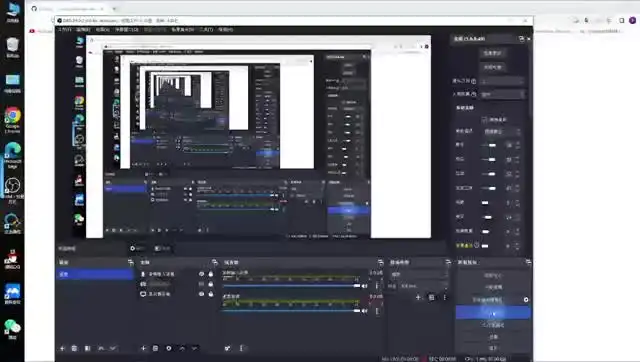Viewport: 640px width, 362px height.
Task: Add a new scene with the Scenes dock plus icon
Action: (62, 348)
